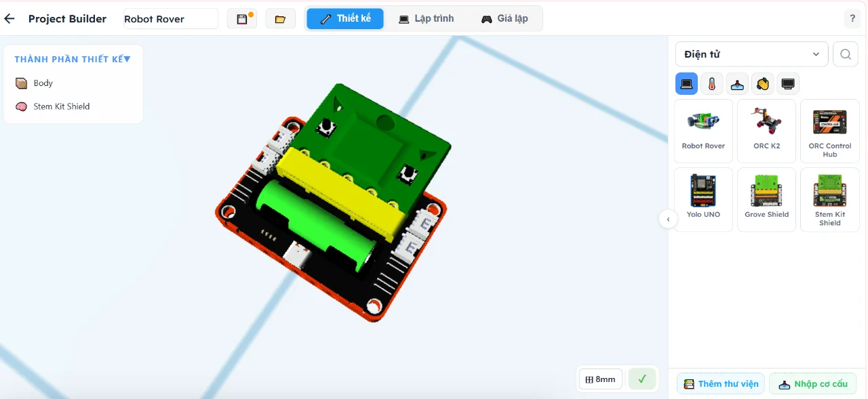This screenshot has height=399, width=868.
Task: Collapse the right library panel chevron
Action: (x=668, y=219)
